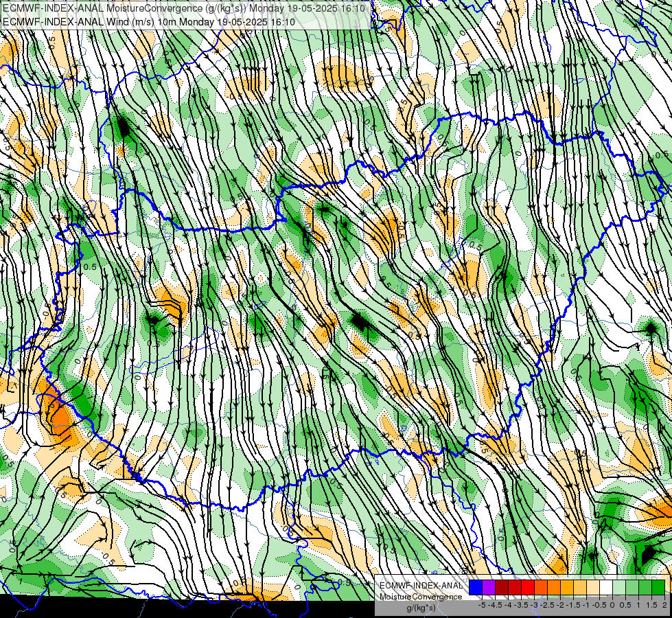The width and height of the screenshot is (672, 618).
Task: Pick the bright red swatch between -3.5 and -3
Action: pos(528,588)
